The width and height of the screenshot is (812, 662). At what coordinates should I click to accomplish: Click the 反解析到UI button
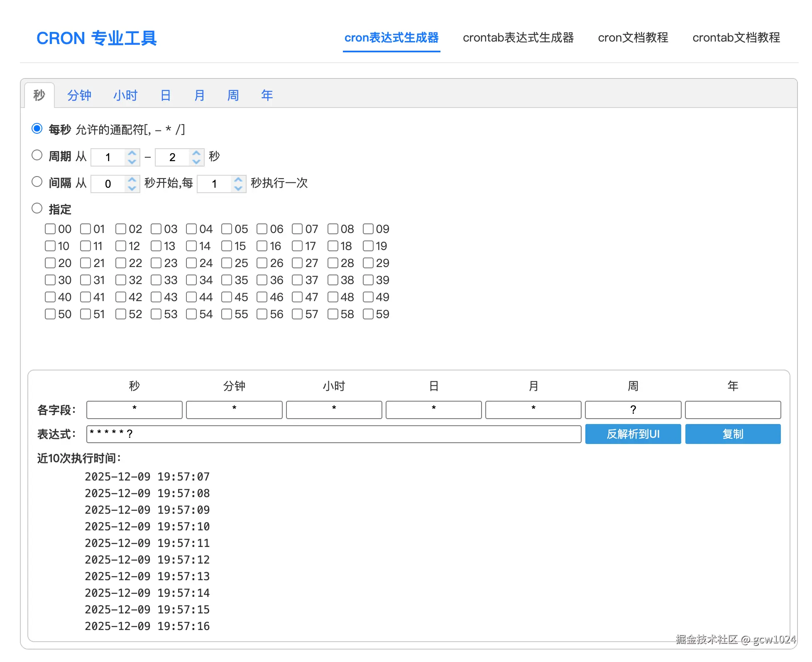[x=633, y=434]
